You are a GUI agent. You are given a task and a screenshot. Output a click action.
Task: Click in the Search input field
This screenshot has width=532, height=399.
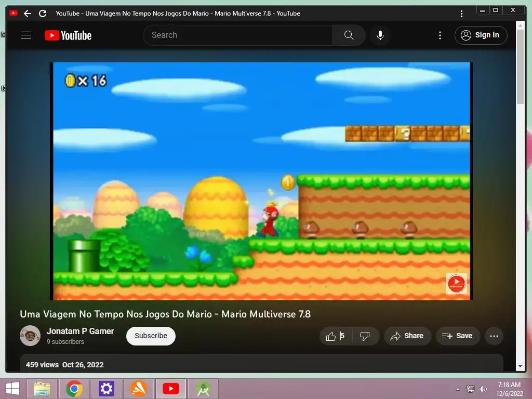(238, 35)
